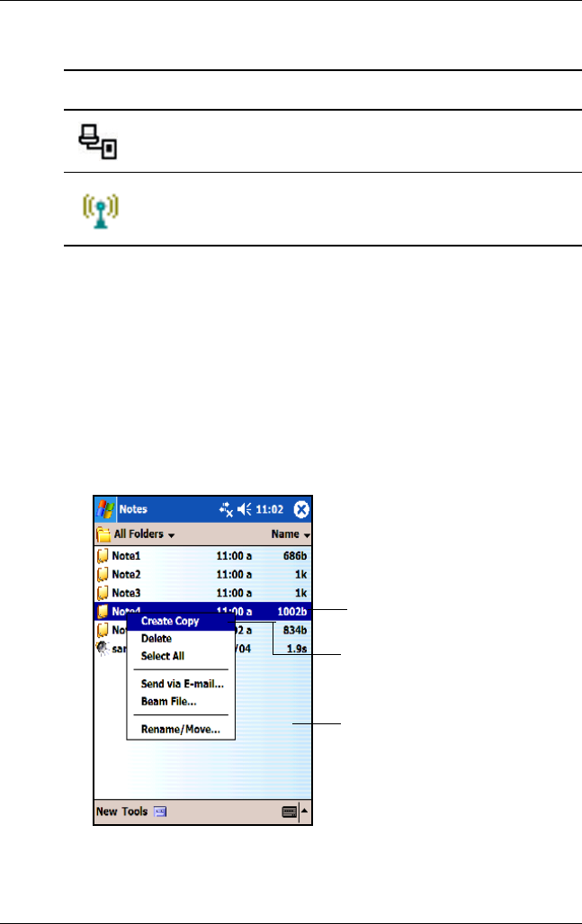Choose Send via E-mail from context menu

pos(181,684)
